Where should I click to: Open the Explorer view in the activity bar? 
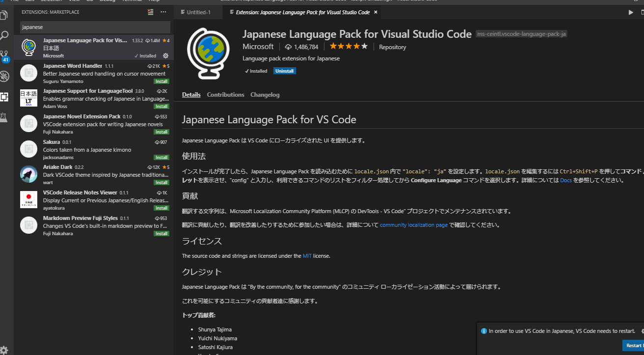tap(4, 15)
